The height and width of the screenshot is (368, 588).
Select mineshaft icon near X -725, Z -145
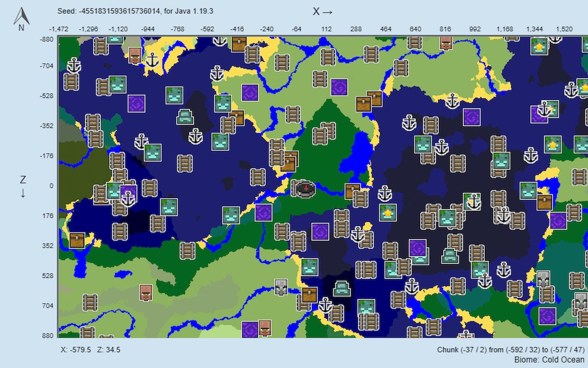click(x=185, y=163)
